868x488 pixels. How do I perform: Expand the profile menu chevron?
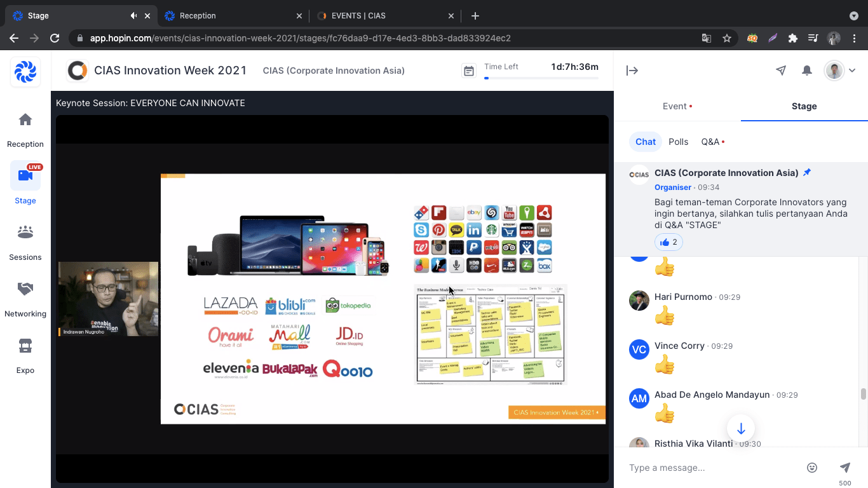pos(852,71)
